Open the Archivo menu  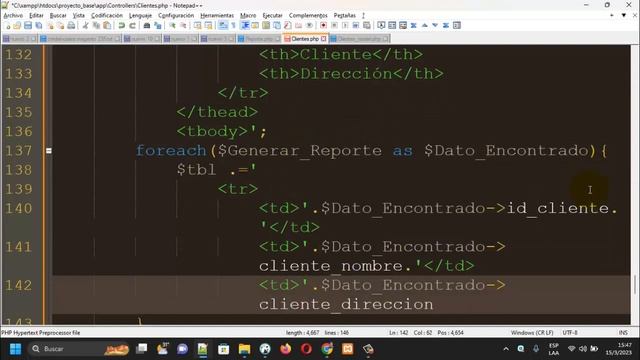point(13,15)
